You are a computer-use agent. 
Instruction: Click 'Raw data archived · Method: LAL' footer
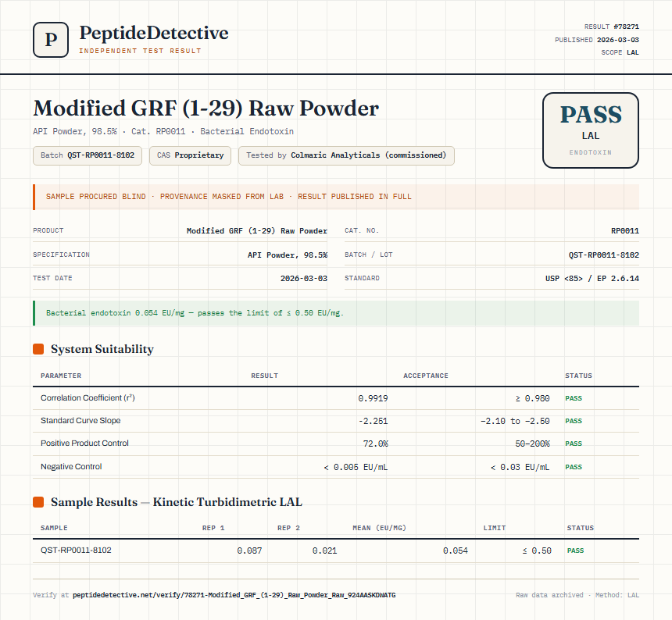[x=577, y=595]
